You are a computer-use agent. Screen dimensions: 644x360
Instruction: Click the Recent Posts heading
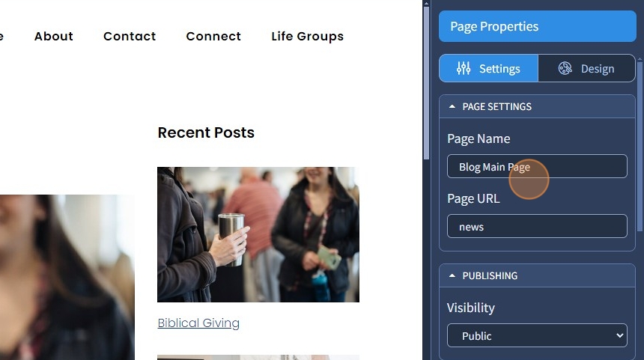pos(206,132)
